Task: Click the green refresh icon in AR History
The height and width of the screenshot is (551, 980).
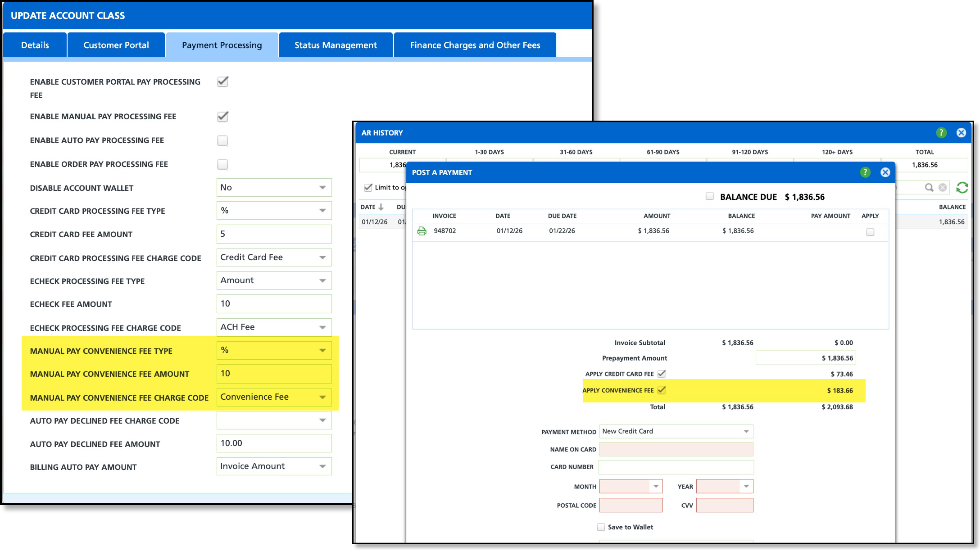Action: (x=962, y=188)
